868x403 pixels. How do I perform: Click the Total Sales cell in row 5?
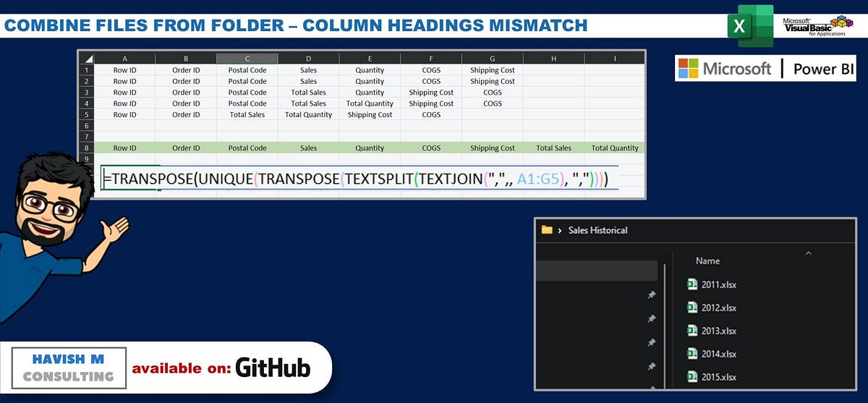point(247,114)
